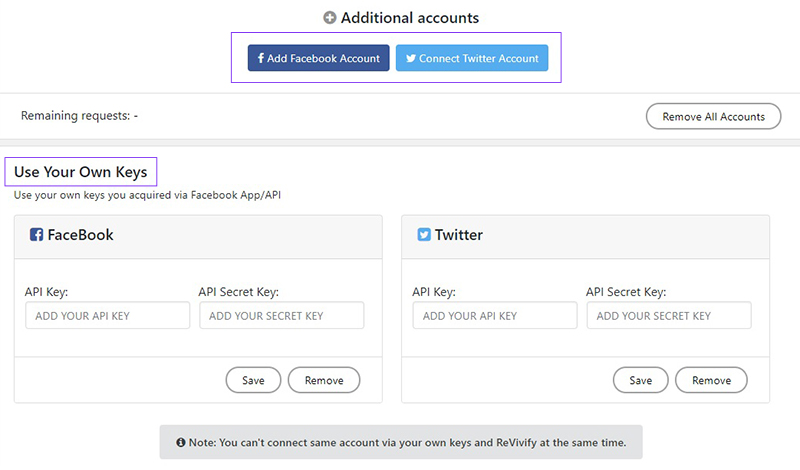Click the note about connecting same account
The height and width of the screenshot is (470, 800).
point(407,442)
